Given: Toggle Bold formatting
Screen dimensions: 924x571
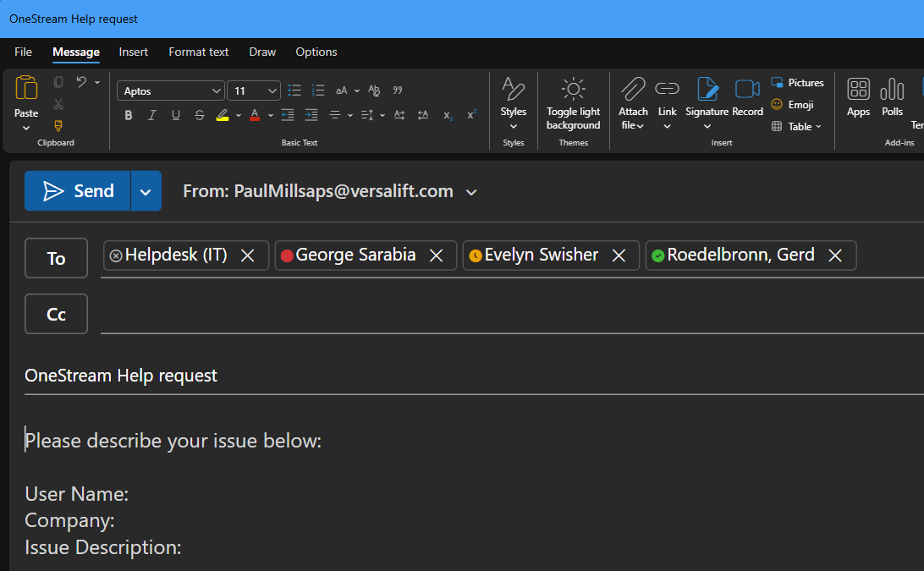Looking at the screenshot, I should [x=129, y=115].
